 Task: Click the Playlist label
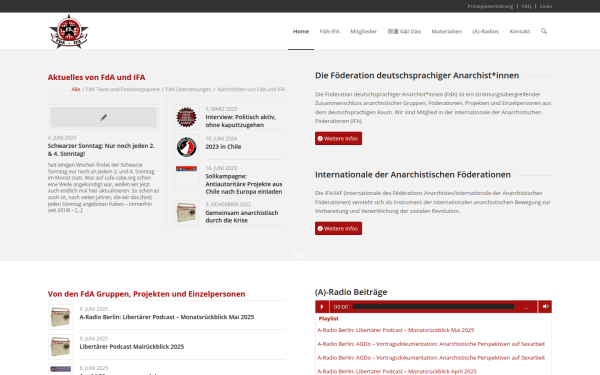[328, 318]
